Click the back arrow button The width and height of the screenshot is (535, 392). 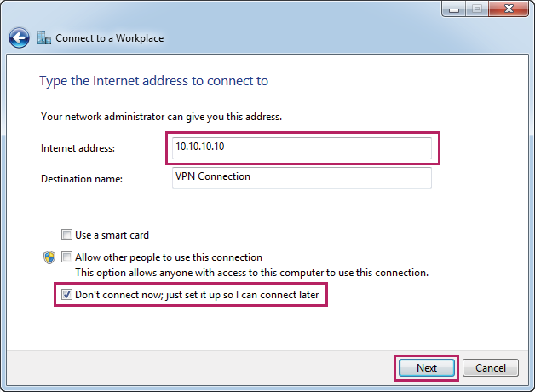19,38
